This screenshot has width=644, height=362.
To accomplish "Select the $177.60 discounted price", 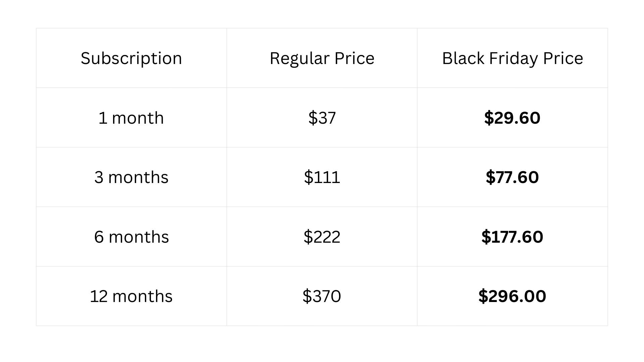I will click(512, 237).
